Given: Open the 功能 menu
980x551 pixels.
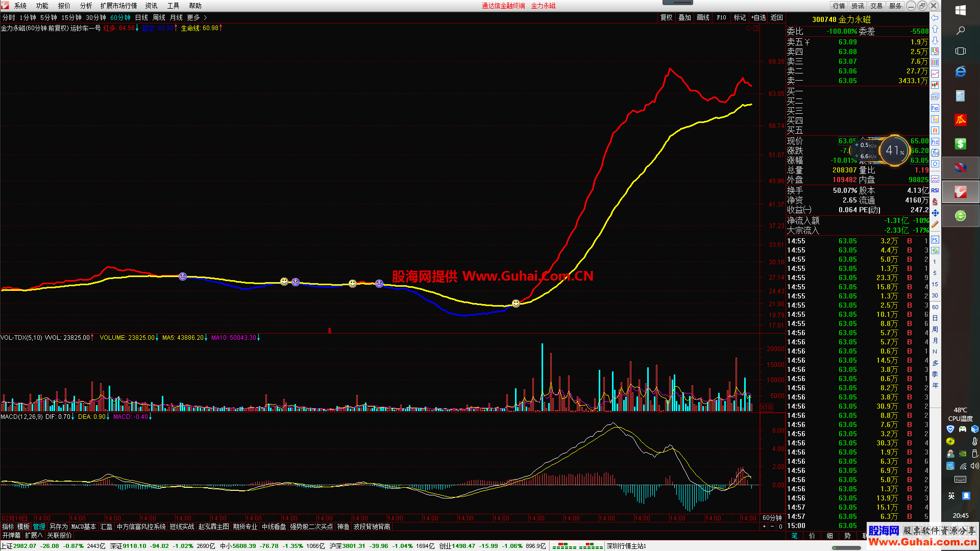Looking at the screenshot, I should click(x=42, y=6).
